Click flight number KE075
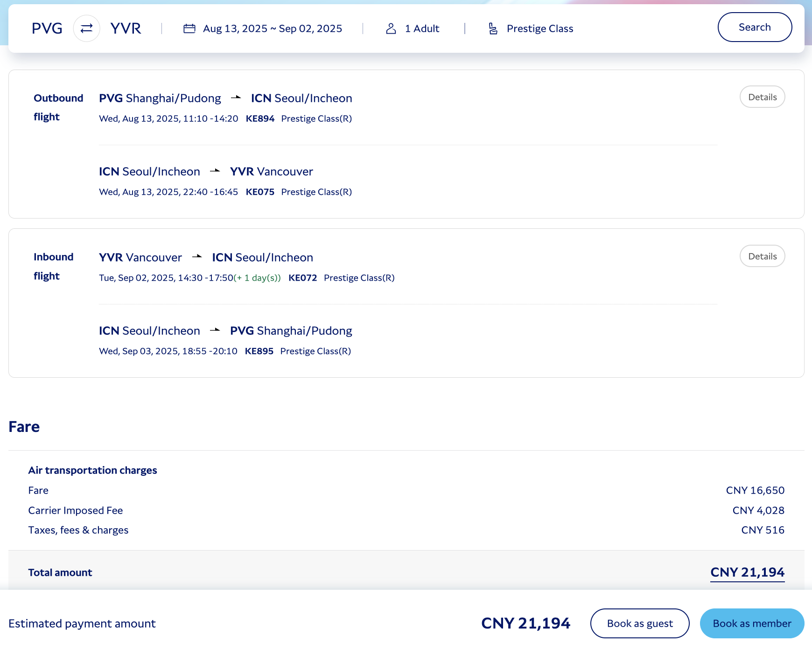The height and width of the screenshot is (650, 812). (x=260, y=192)
